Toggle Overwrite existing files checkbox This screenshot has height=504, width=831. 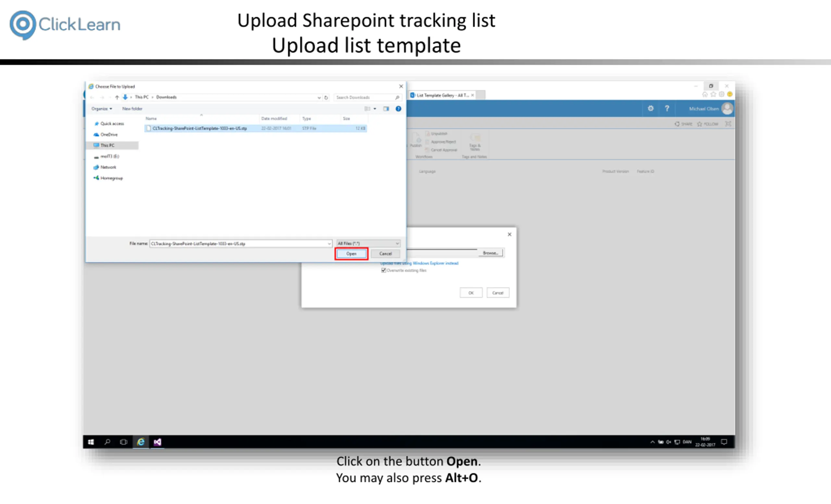point(383,270)
